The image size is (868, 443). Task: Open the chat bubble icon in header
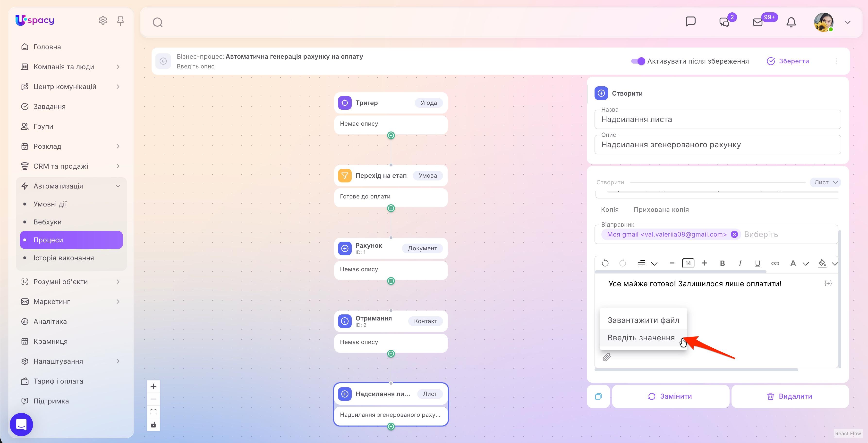click(x=690, y=22)
